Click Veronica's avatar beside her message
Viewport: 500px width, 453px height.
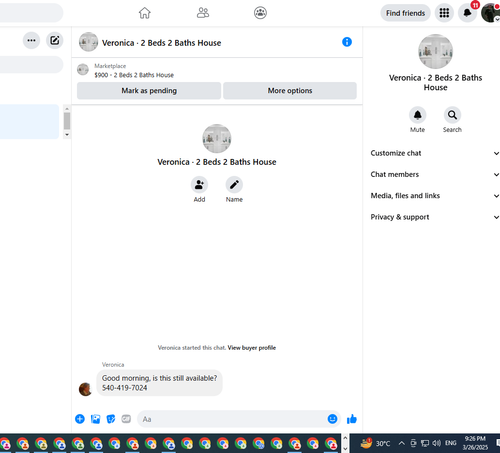point(85,389)
